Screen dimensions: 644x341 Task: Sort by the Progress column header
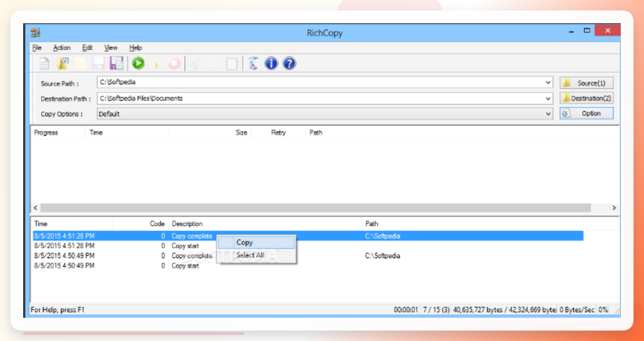58,133
